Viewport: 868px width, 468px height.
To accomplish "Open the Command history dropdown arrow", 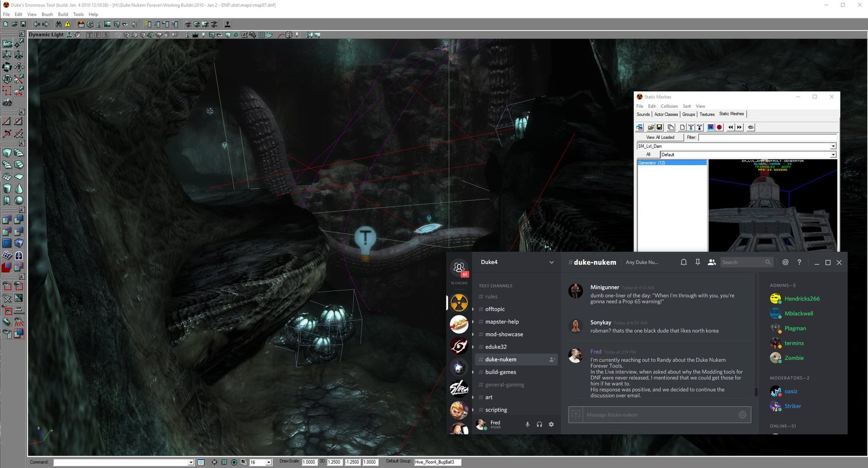I will point(191,463).
